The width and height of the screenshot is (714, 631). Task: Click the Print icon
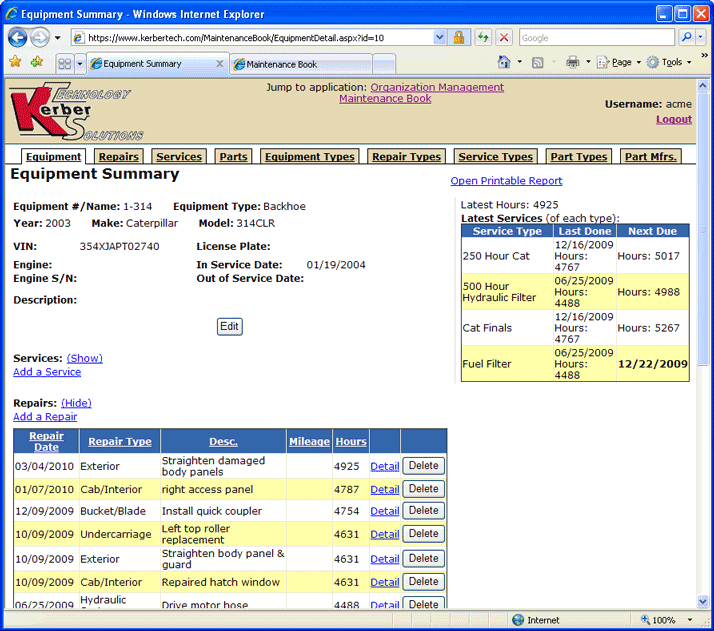(572, 62)
